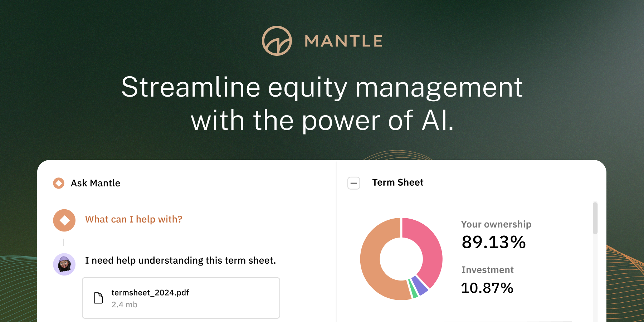Click the message about understanding the term sheet

tap(180, 260)
